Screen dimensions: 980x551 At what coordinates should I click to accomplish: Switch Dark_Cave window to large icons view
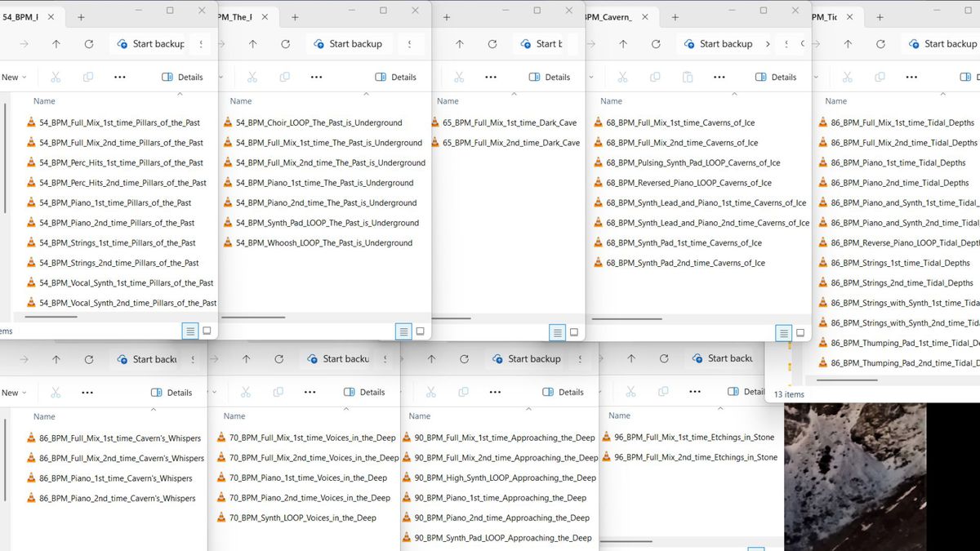(574, 332)
